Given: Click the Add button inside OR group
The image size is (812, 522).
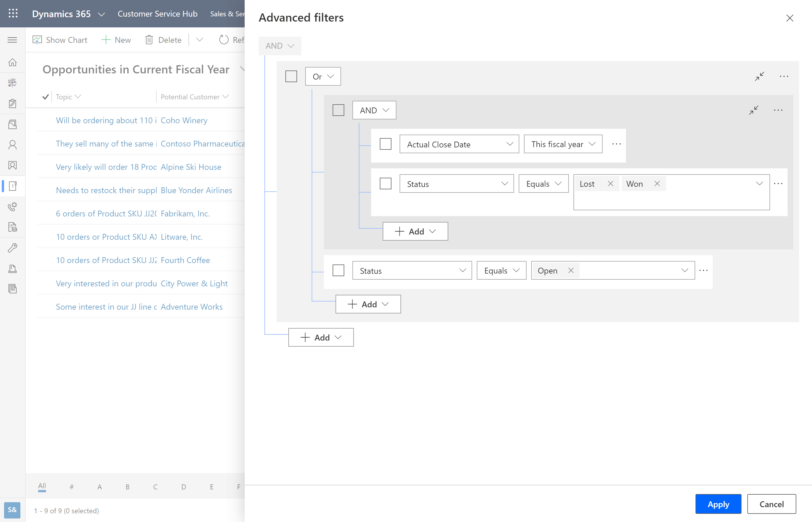Looking at the screenshot, I should 368,304.
